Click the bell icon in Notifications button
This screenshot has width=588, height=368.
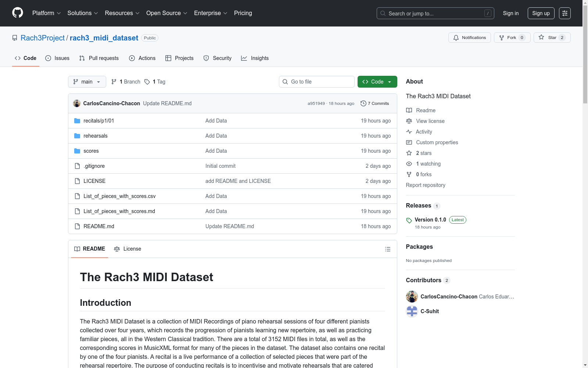pos(456,38)
